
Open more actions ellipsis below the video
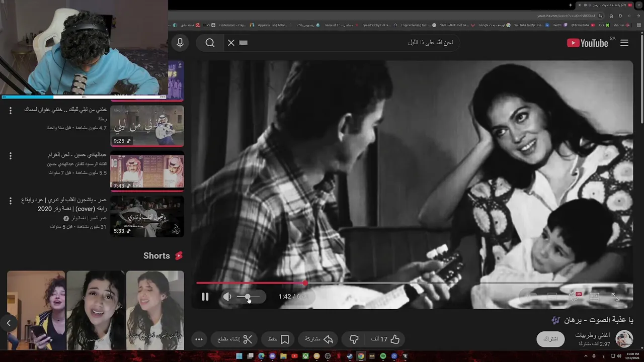click(199, 339)
